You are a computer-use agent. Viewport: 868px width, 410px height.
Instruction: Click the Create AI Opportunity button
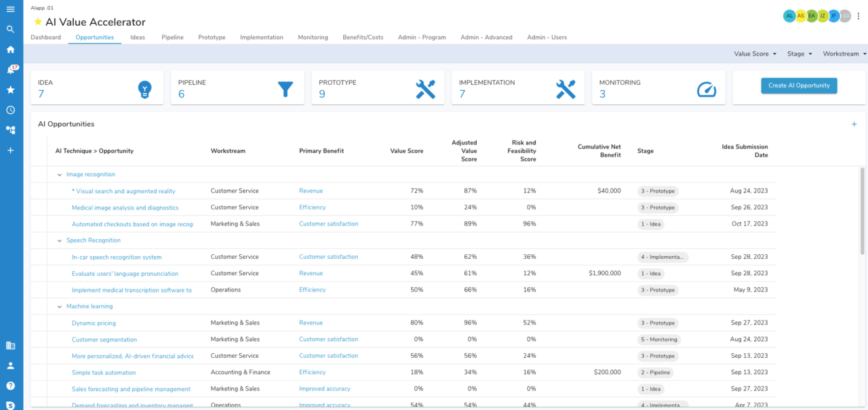pyautogui.click(x=799, y=85)
